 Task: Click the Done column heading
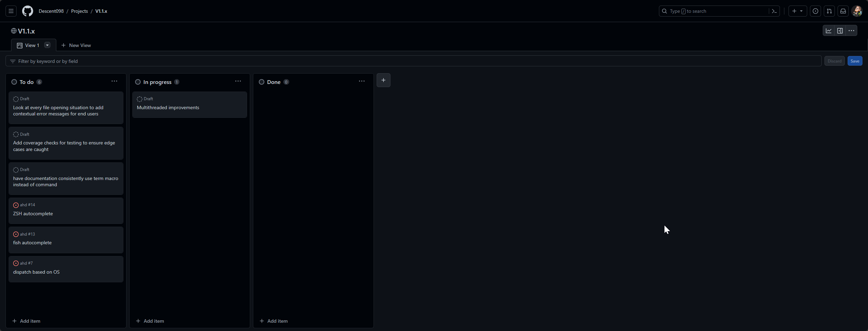pos(274,82)
